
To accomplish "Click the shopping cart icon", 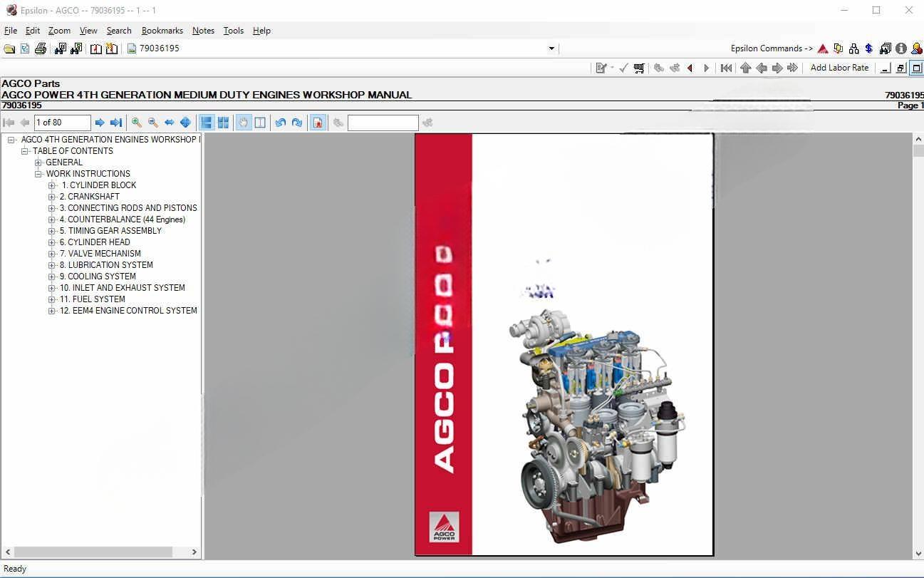I will [639, 68].
